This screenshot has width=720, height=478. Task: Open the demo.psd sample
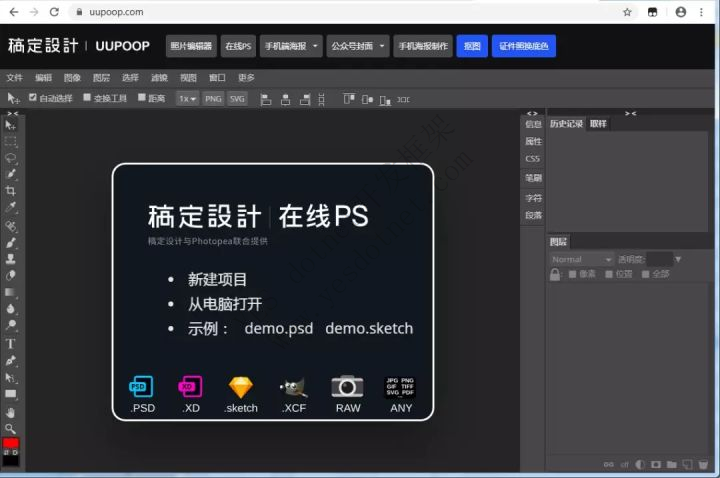(x=279, y=329)
